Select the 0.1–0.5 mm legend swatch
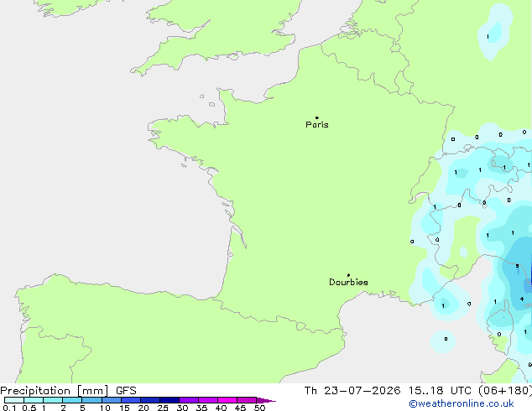This screenshot has height=411, width=532. click(14, 400)
